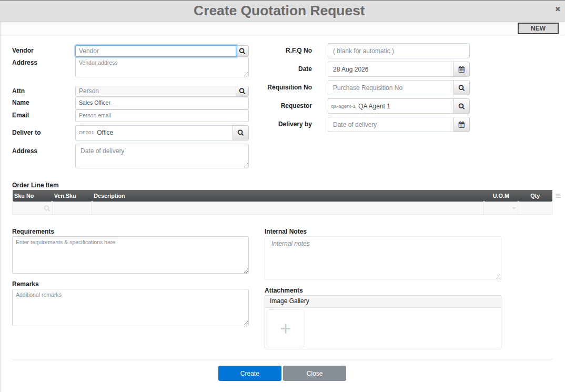Close the dialog with the X icon
Viewport: 565px width, 392px height.
[x=558, y=9]
